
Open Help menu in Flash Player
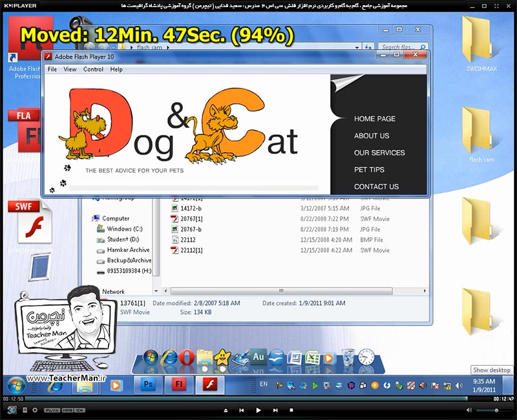pos(116,69)
